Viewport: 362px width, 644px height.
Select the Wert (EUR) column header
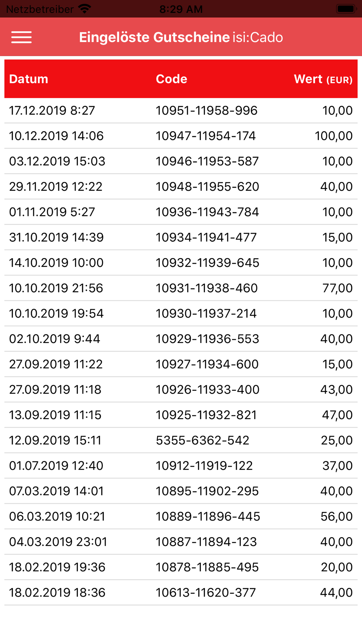coord(323,79)
